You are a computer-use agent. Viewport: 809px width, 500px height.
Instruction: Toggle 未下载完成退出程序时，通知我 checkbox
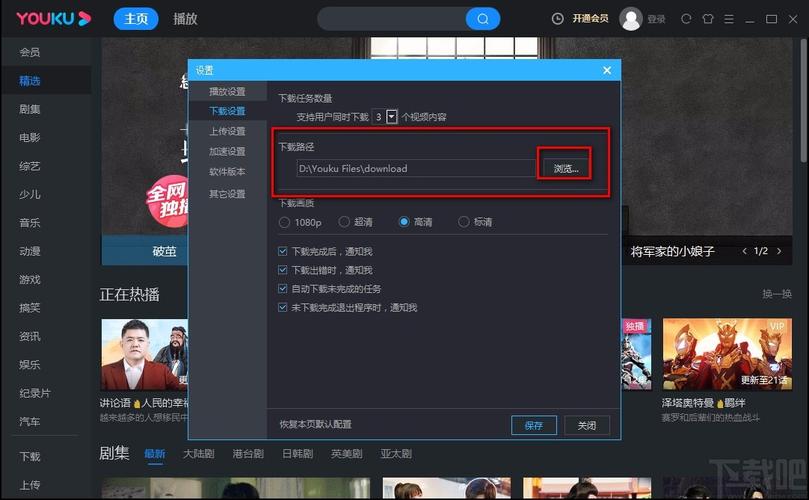pyautogui.click(x=282, y=308)
